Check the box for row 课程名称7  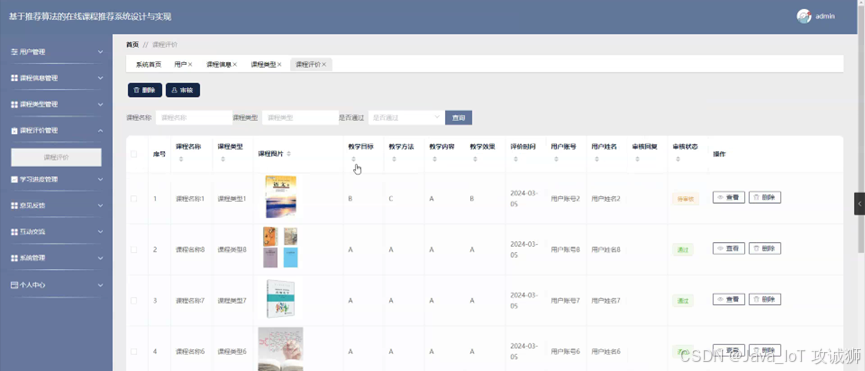pos(134,300)
